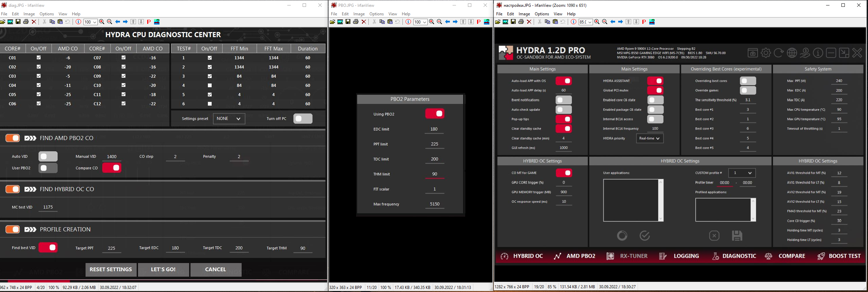
Task: Click the Open folder icon in diag.JPG window
Action: (x=3, y=22)
